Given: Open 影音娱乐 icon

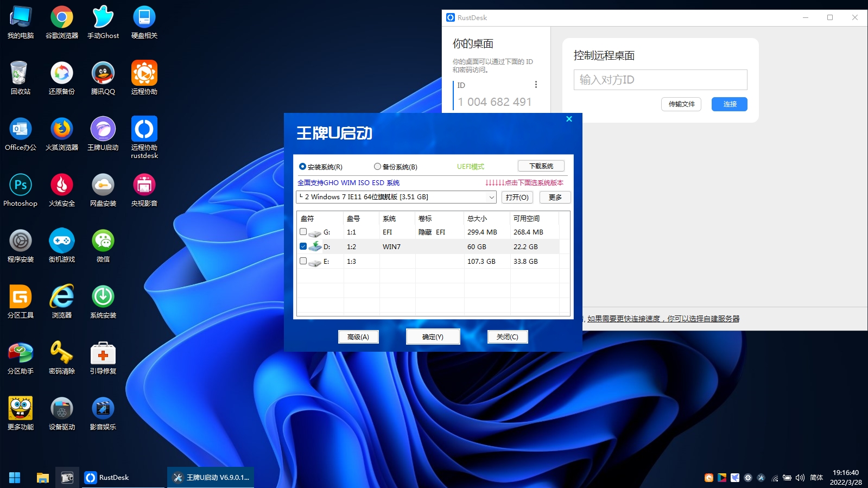Looking at the screenshot, I should (103, 414).
